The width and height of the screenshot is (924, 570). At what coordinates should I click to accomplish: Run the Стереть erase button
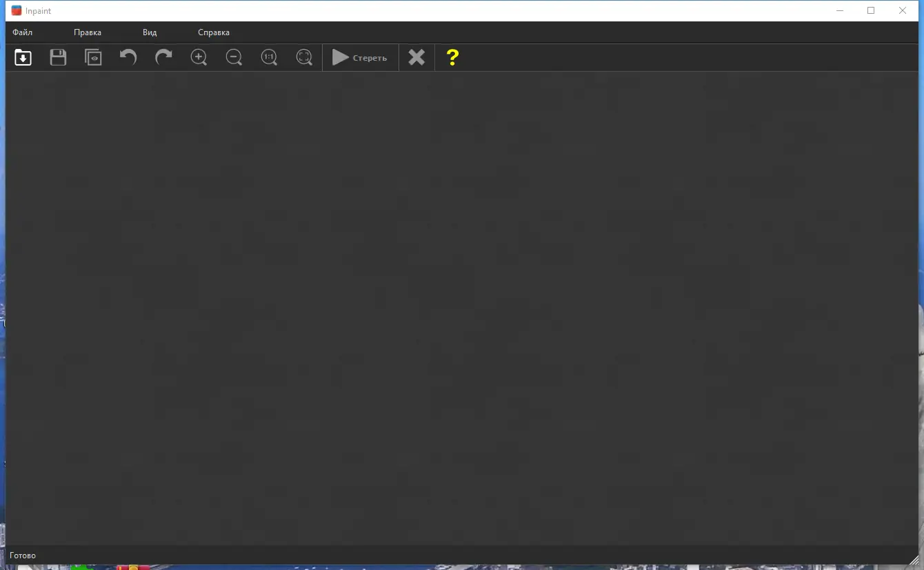point(360,57)
